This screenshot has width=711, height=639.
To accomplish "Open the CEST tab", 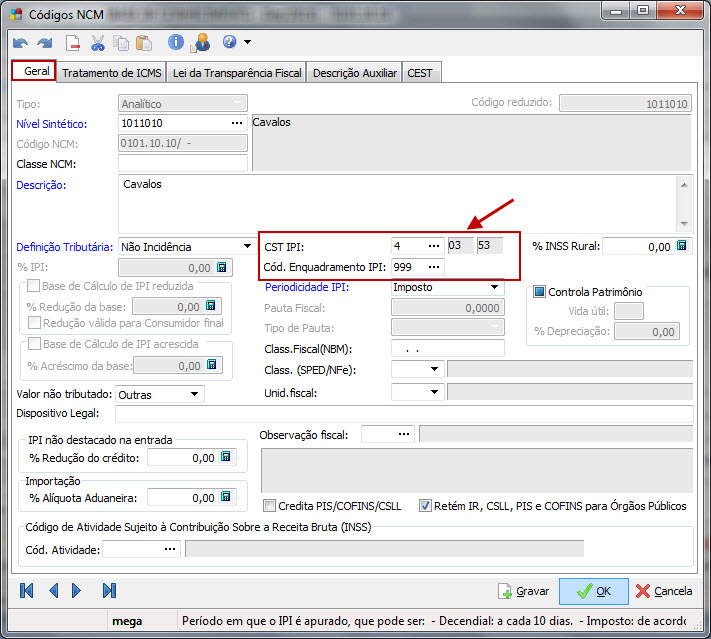I will coord(420,73).
